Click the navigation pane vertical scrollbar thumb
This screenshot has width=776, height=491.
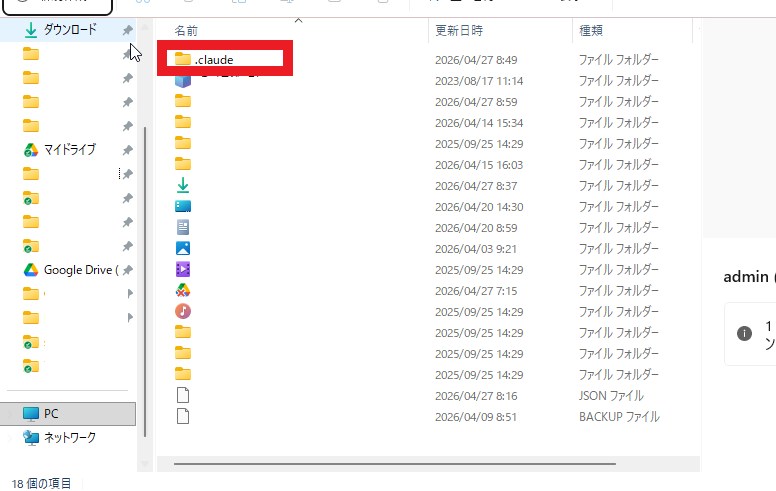coord(145,282)
